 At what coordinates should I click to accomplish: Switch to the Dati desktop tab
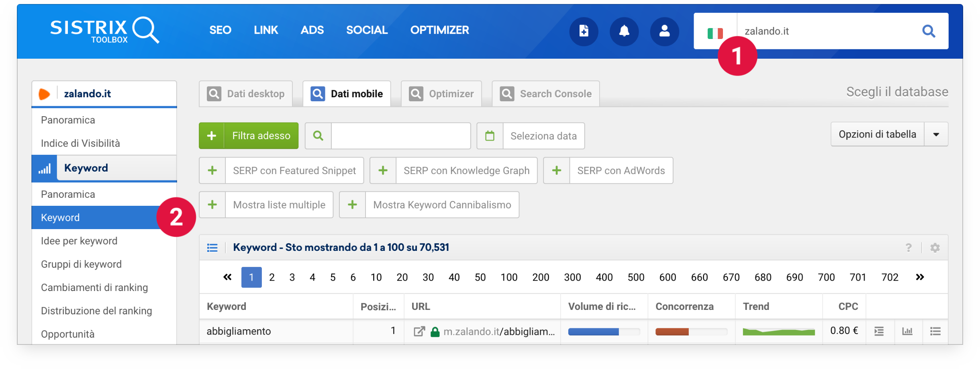246,94
